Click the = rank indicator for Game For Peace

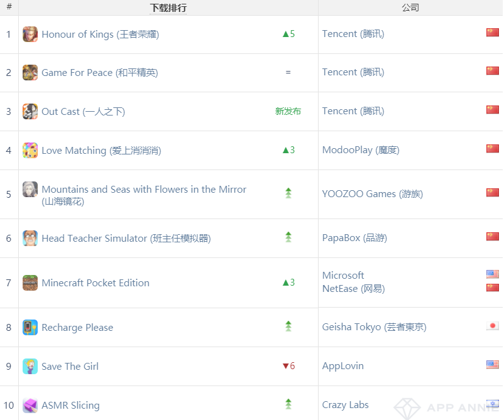[x=288, y=72]
